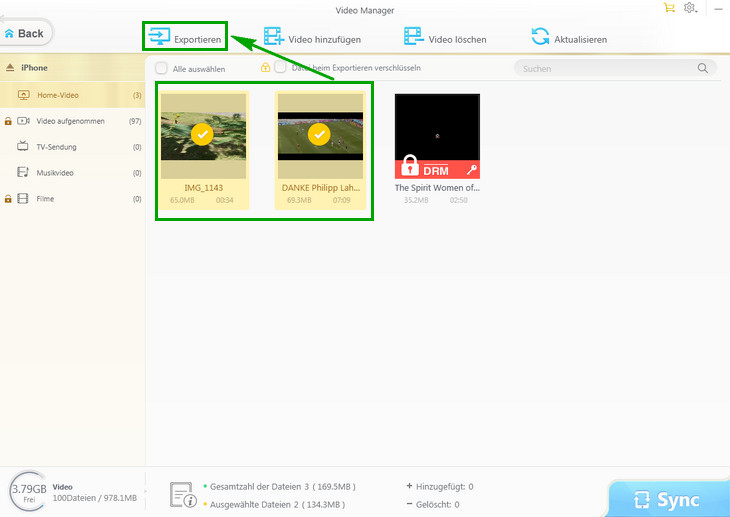Open the shopping cart icon
Screen dimensions: 730x517
click(669, 8)
